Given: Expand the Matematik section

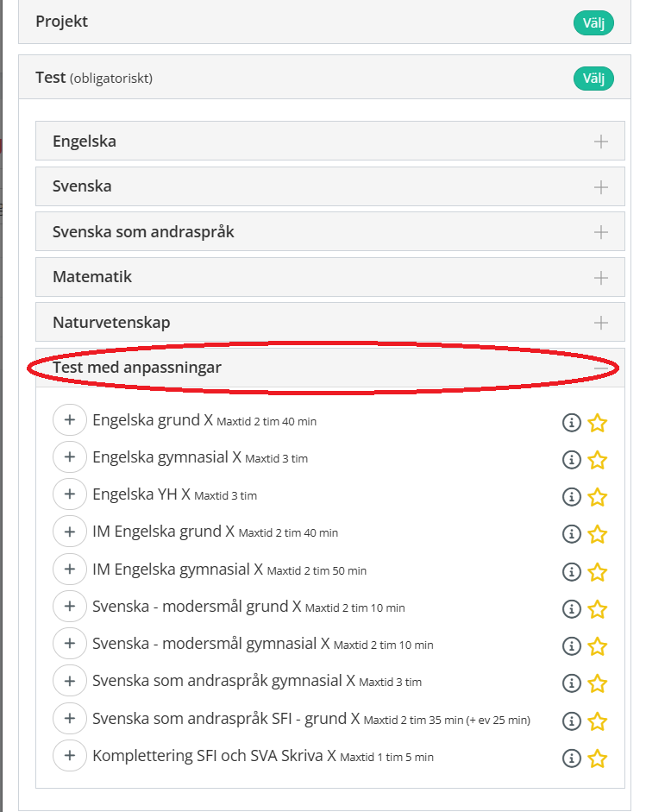Looking at the screenshot, I should [601, 278].
